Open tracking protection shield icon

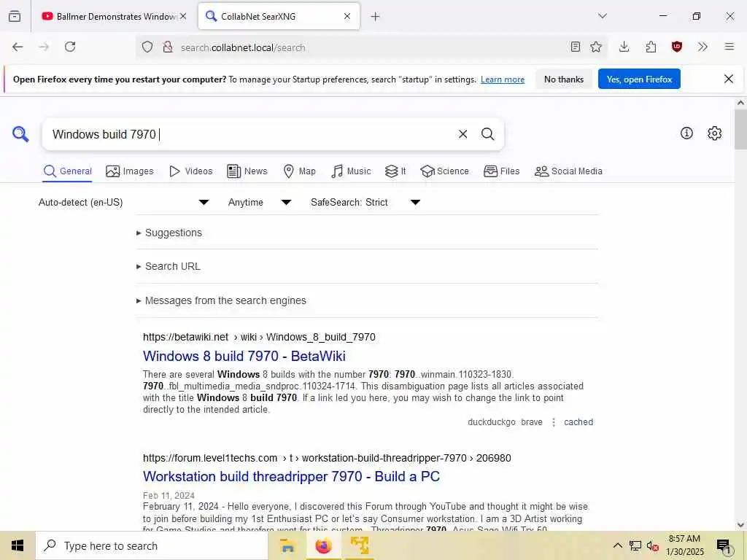point(147,47)
